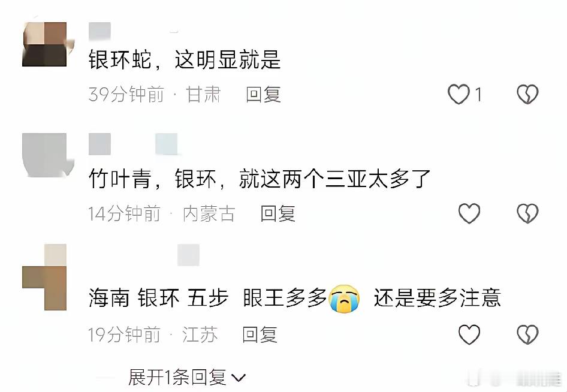Like the 银环蛇 comment from 甘肃
The height and width of the screenshot is (392, 567).
point(459,94)
